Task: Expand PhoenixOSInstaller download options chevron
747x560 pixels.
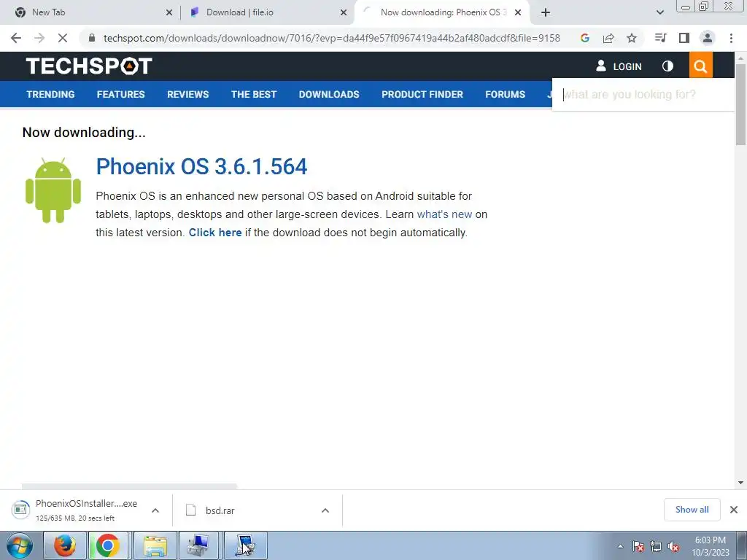Action: click(155, 510)
